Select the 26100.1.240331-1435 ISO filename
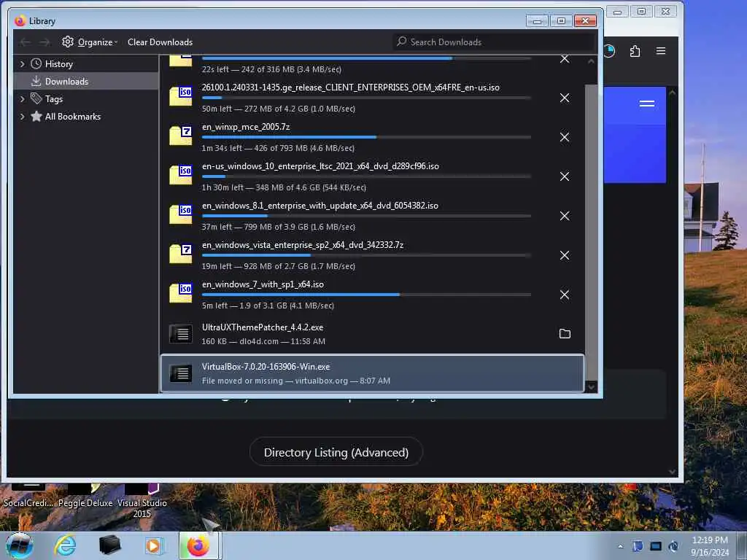The height and width of the screenshot is (560, 747). pyautogui.click(x=351, y=87)
